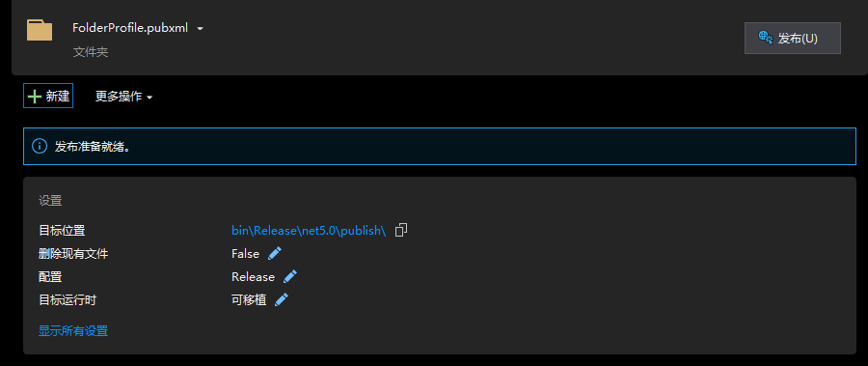Click the 显示所有设置 link
This screenshot has width=868, height=366.
point(73,331)
